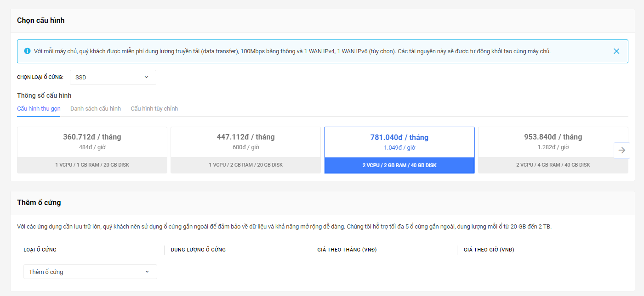Click the info icon in the banner
The height and width of the screenshot is (296, 644).
[27, 51]
